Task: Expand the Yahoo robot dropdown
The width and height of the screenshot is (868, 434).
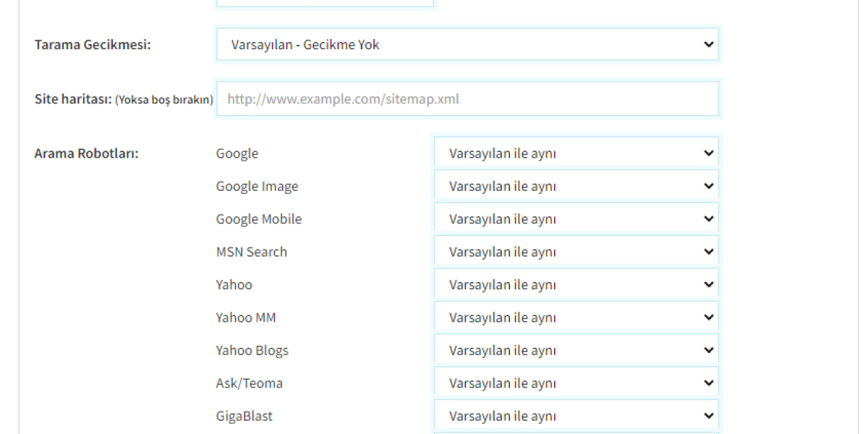Action: pyautogui.click(x=576, y=284)
